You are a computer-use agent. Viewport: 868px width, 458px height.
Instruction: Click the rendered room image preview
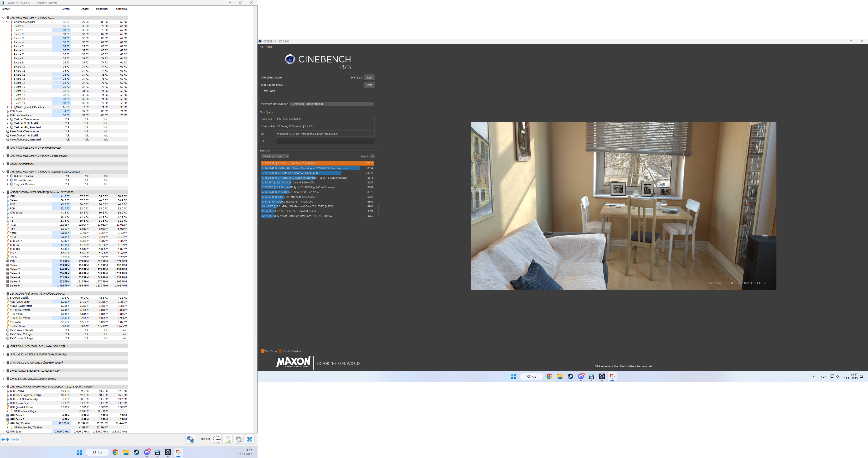[623, 206]
